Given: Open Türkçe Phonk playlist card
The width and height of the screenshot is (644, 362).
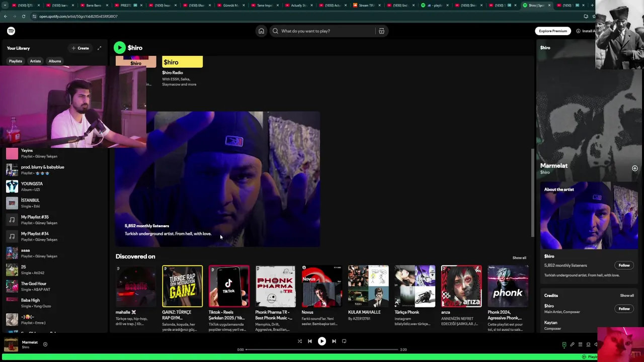Looking at the screenshot, I should (x=415, y=297).
